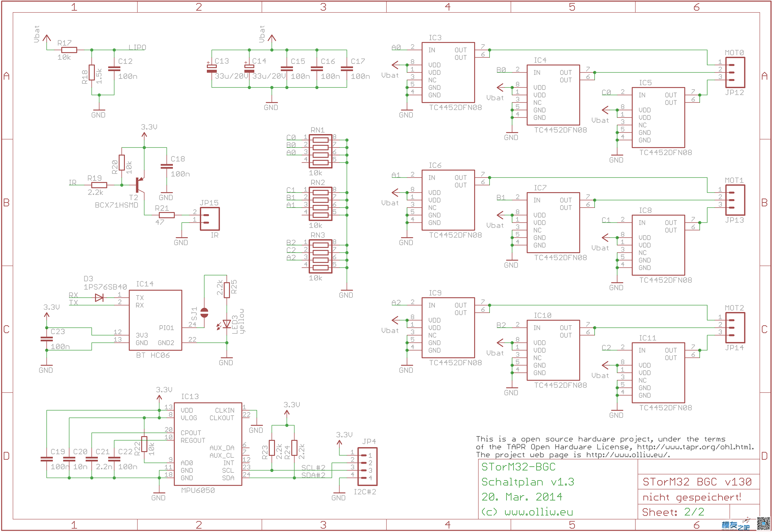Viewport: 772px width, 532px height.
Task: Select the C12 capacitor symbol
Action: tap(114, 69)
